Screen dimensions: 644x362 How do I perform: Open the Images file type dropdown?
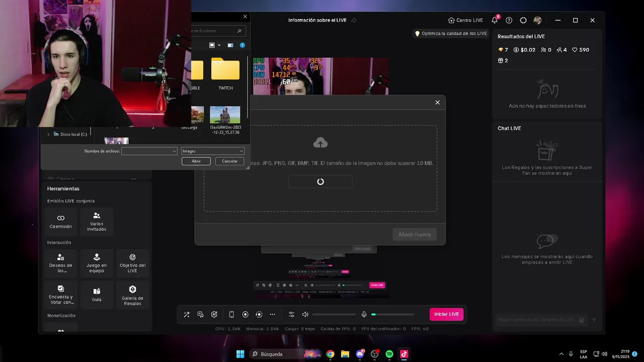(212, 151)
